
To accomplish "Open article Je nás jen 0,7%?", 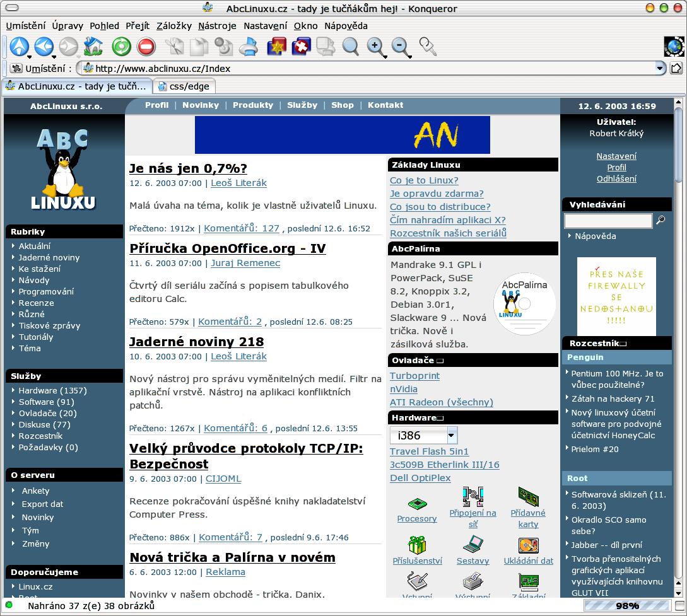I will click(188, 168).
